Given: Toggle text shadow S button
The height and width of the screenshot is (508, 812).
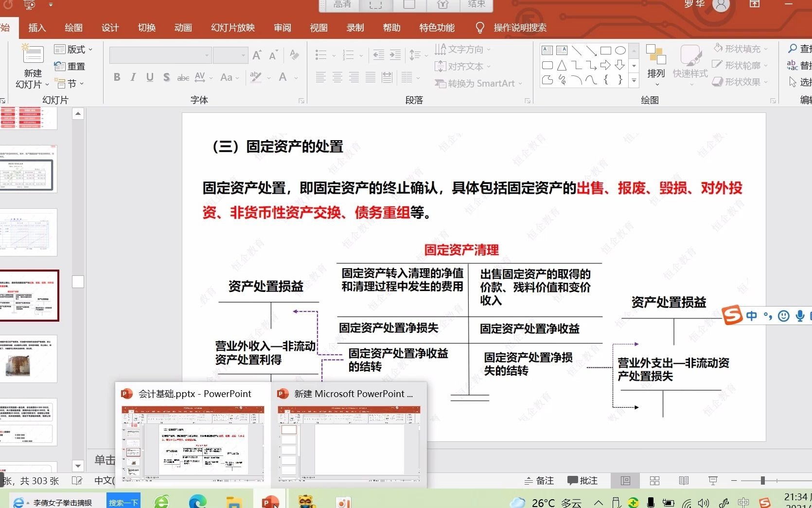Looking at the screenshot, I should (167, 77).
